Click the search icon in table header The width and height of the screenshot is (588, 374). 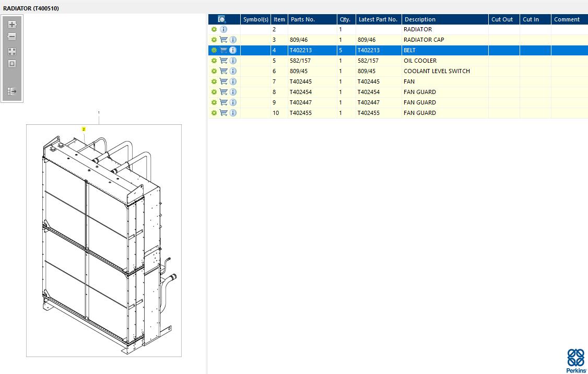click(x=222, y=19)
